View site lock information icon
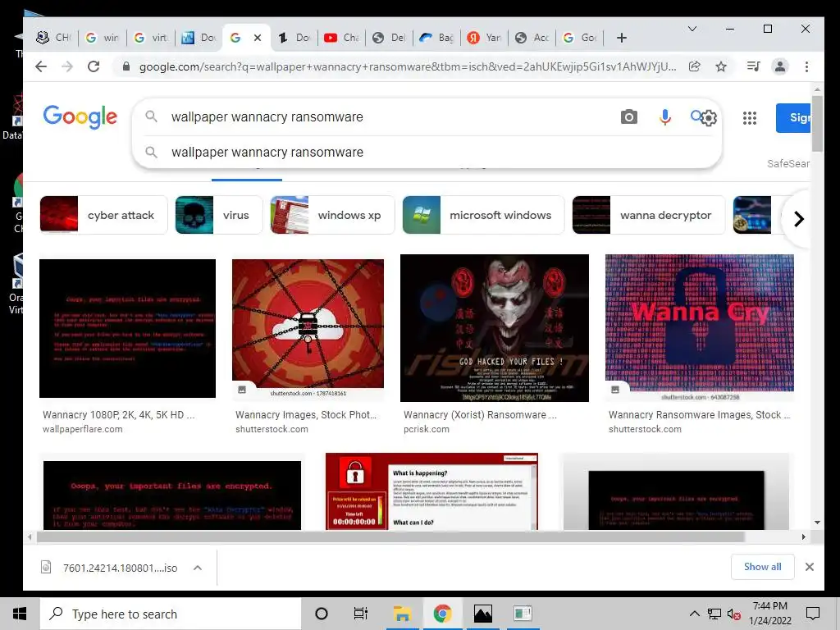 tap(126, 66)
